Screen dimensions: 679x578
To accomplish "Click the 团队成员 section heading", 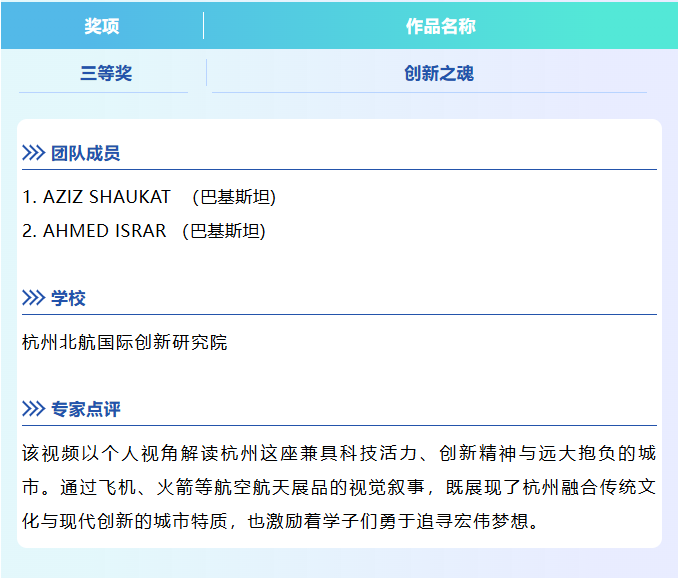I will tap(86, 154).
